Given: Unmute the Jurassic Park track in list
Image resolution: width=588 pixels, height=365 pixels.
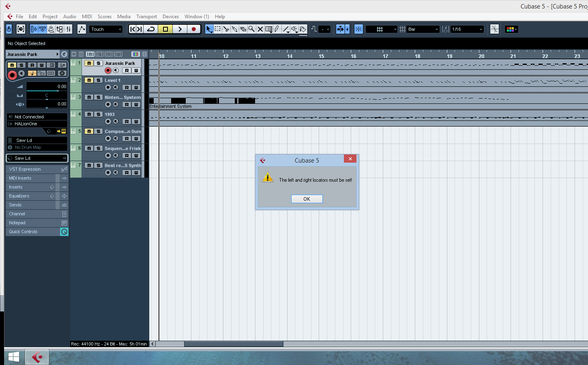Looking at the screenshot, I should 89,63.
